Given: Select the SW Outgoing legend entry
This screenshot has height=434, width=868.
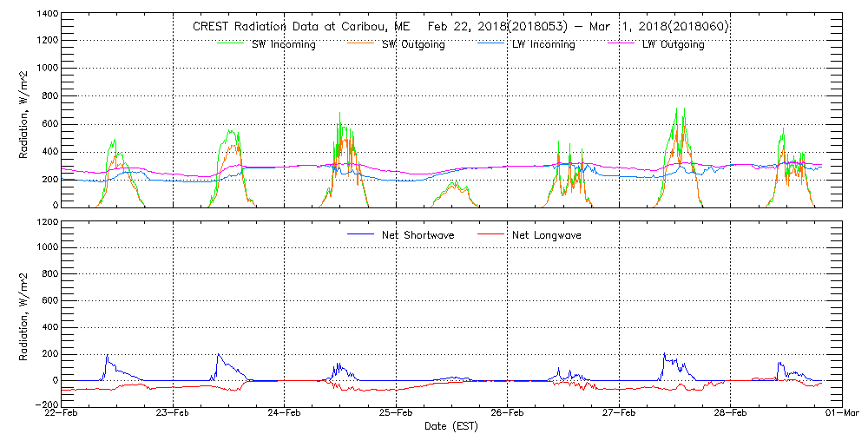Looking at the screenshot, I should click(x=413, y=45).
